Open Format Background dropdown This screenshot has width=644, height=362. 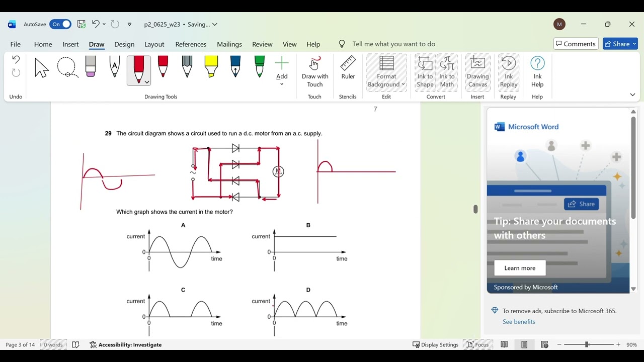click(x=386, y=72)
